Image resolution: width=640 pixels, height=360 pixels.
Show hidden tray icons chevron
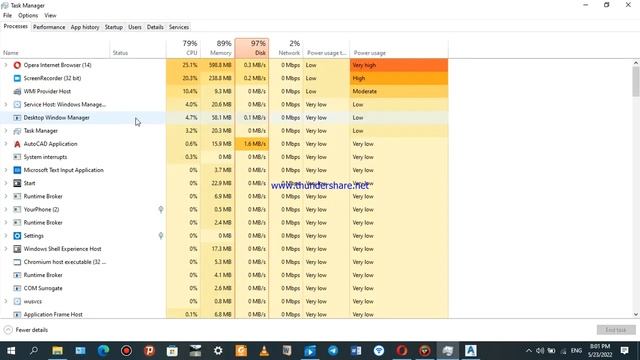pos(529,351)
